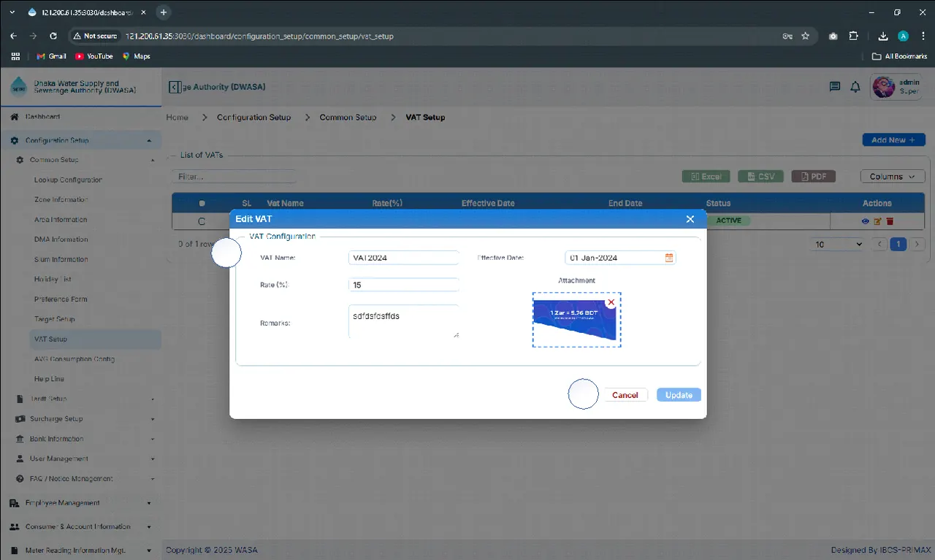Click the Home breadcrumb link

tap(177, 117)
